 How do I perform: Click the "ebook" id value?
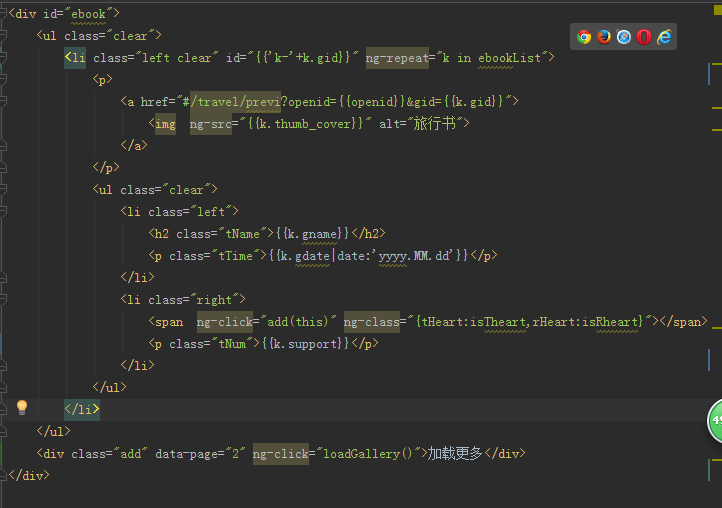click(88, 14)
